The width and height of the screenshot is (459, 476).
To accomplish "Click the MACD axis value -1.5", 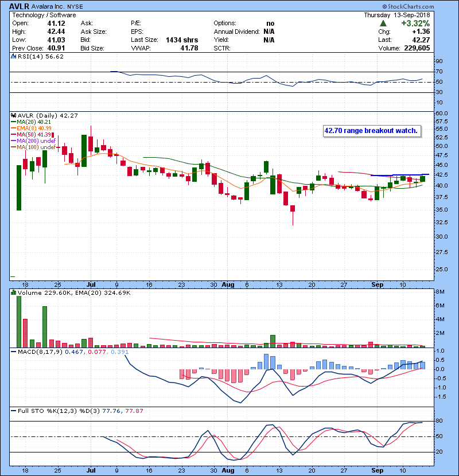I will click(441, 397).
